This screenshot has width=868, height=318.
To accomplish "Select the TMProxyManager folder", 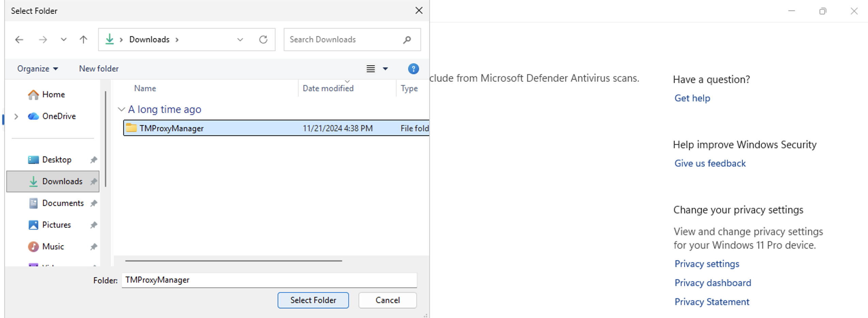I will point(171,128).
